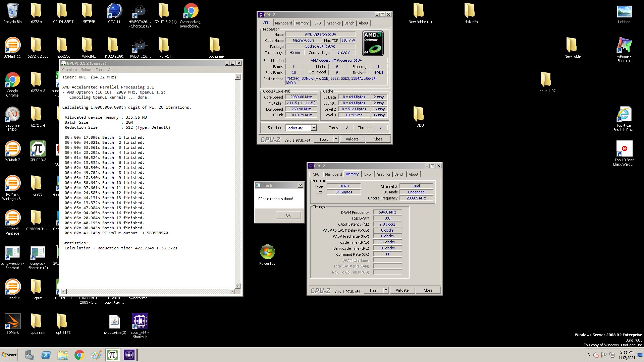Open the disk info folder

pos(471,13)
